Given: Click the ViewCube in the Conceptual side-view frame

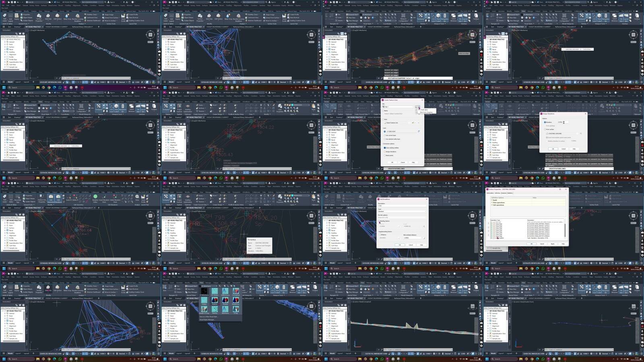Looking at the screenshot, I should [472, 306].
